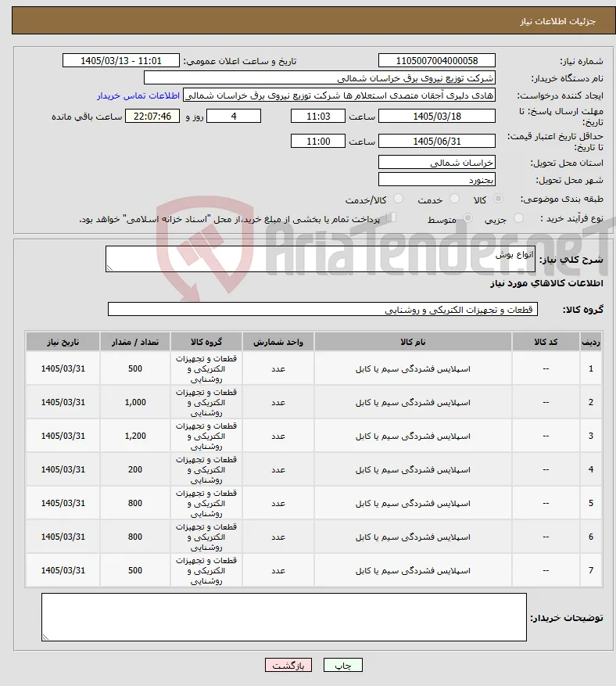Click the request creator name field
The height and width of the screenshot is (686, 616).
[x=338, y=95]
